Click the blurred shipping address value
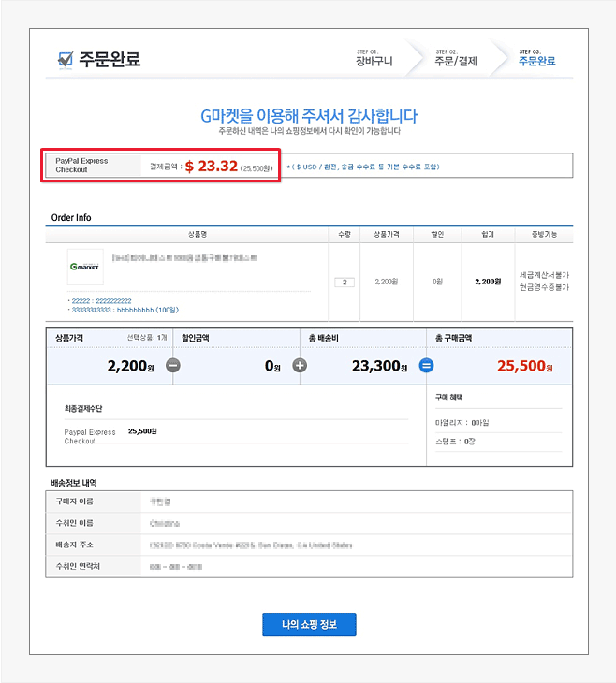 tap(251, 545)
